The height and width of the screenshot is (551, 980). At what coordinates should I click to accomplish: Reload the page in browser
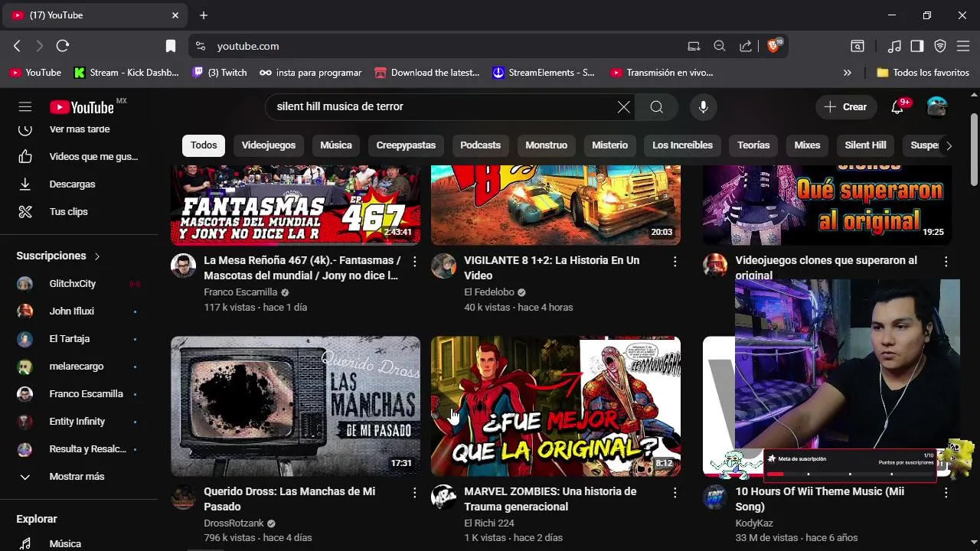[x=63, y=46]
